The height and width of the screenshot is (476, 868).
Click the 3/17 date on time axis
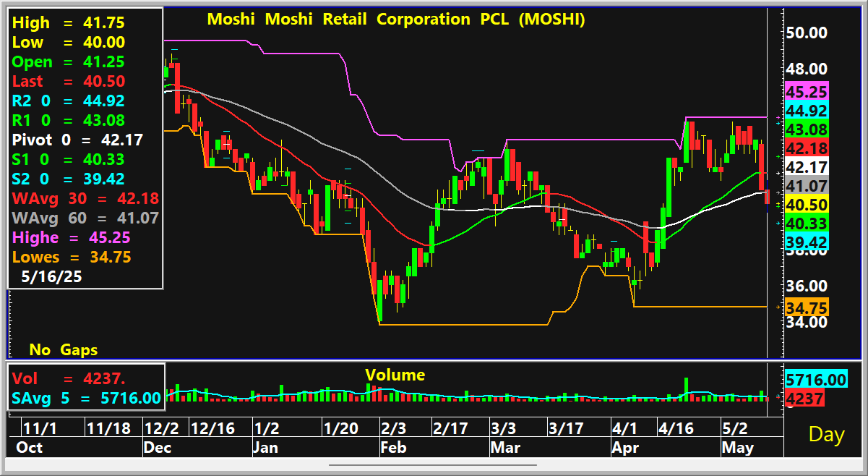[x=564, y=428]
